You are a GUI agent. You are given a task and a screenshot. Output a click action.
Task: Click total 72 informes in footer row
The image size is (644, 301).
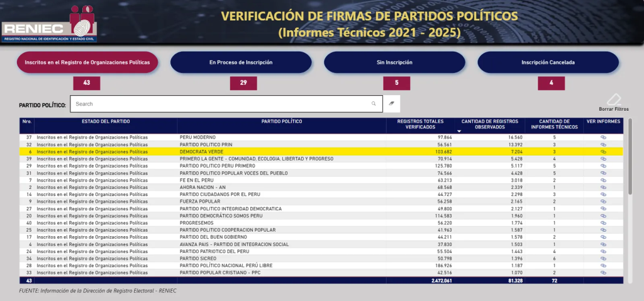tap(554, 280)
